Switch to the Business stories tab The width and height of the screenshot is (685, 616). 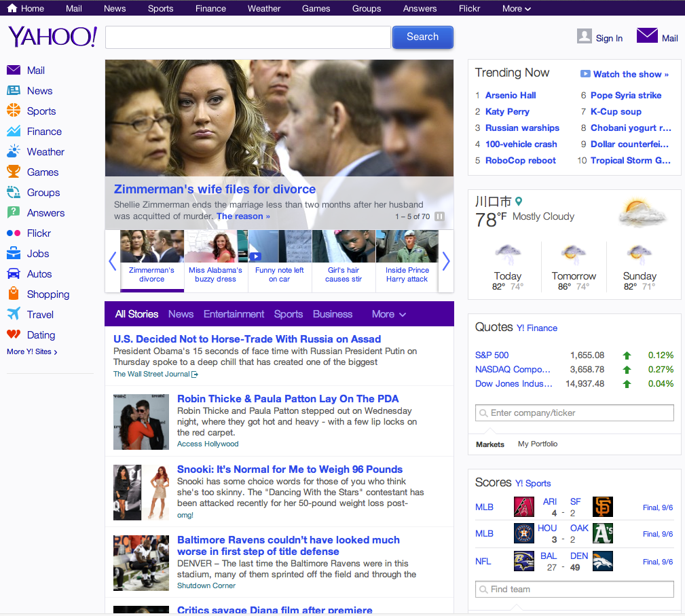pyautogui.click(x=333, y=314)
